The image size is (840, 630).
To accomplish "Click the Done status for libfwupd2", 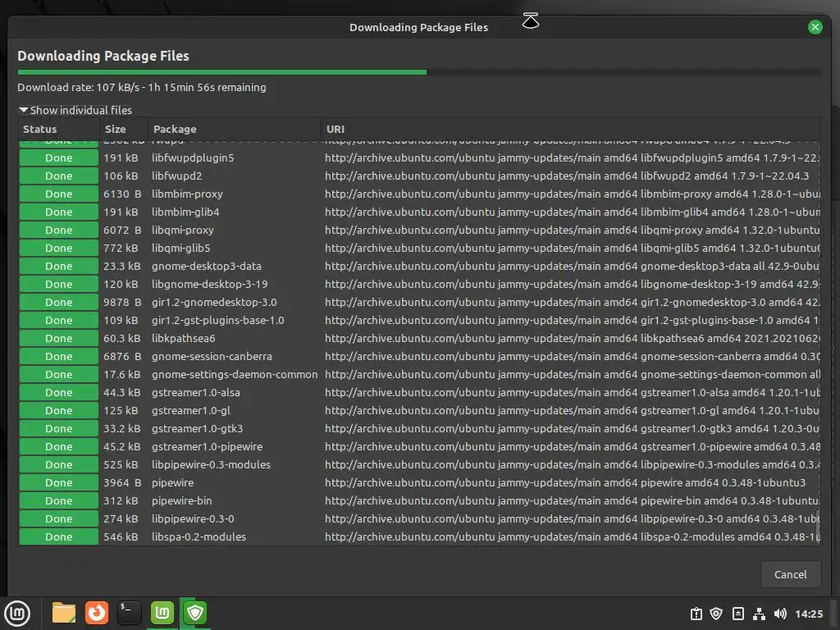I will (59, 176).
